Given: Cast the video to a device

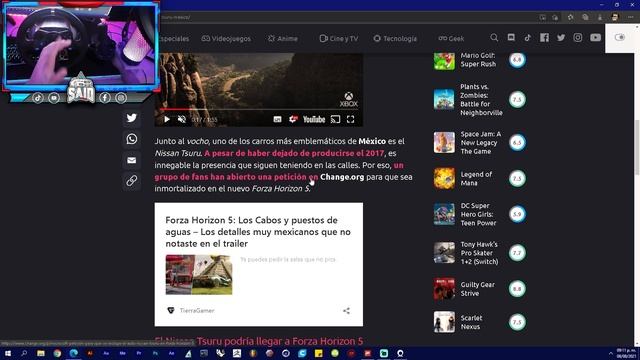Looking at the screenshot, I should [335, 120].
